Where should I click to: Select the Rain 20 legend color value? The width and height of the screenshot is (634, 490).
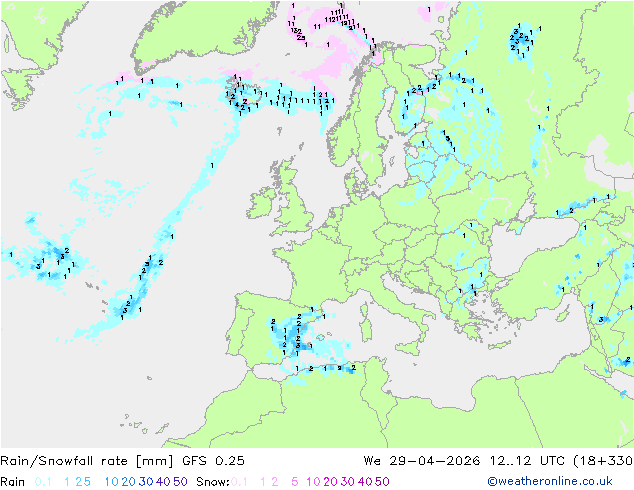pos(128,482)
